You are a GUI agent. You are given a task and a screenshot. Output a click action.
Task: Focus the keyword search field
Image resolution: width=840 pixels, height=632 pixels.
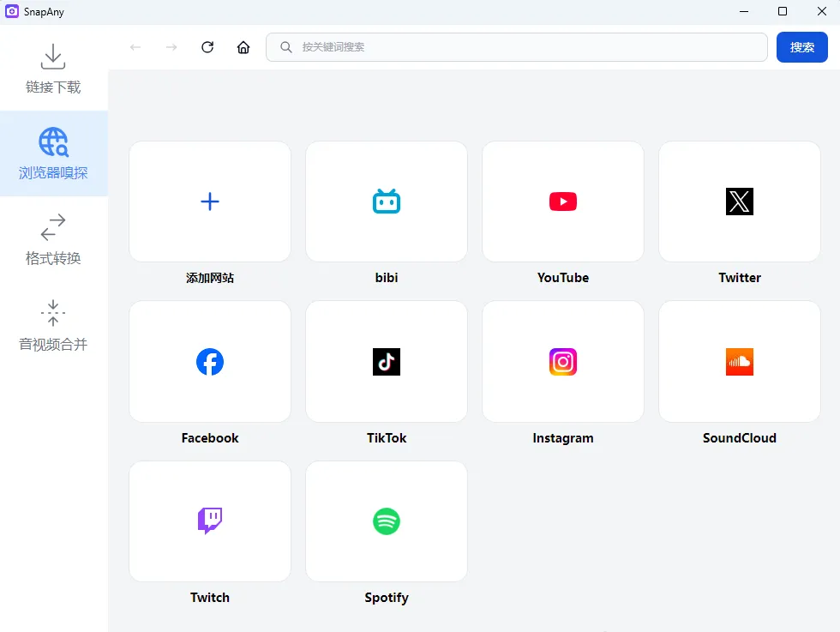click(x=516, y=47)
